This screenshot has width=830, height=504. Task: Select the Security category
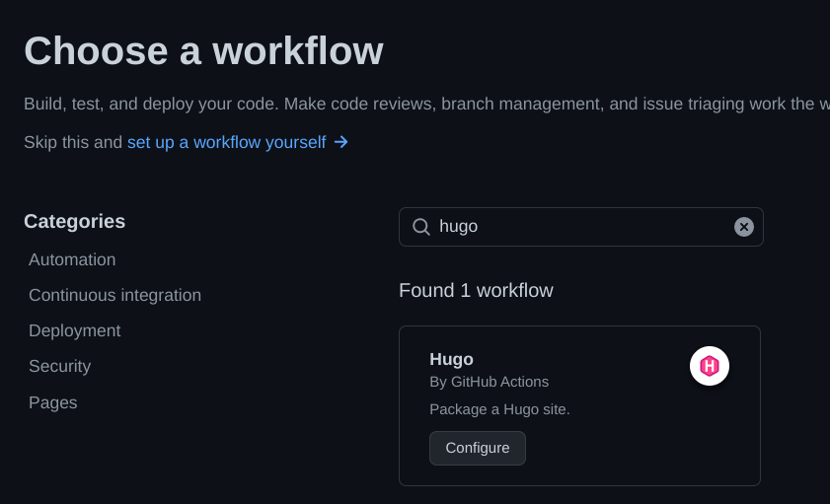tap(60, 366)
